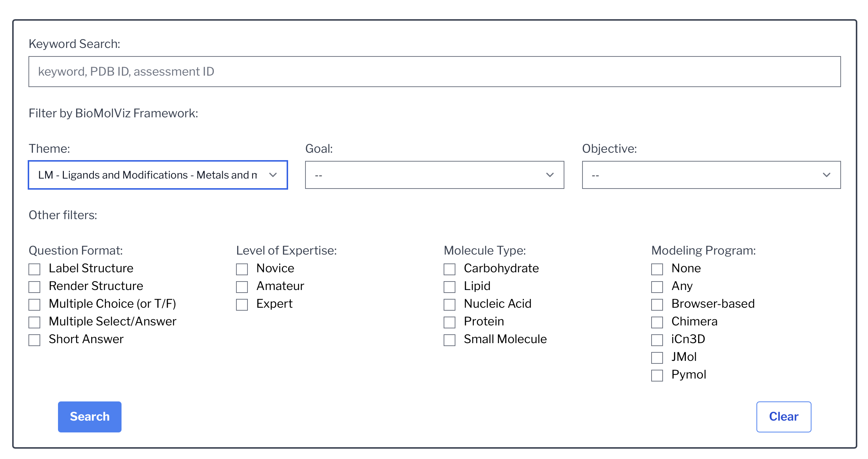Viewport: 868px width, 459px height.
Task: Toggle the Expert checkbox
Action: click(242, 304)
